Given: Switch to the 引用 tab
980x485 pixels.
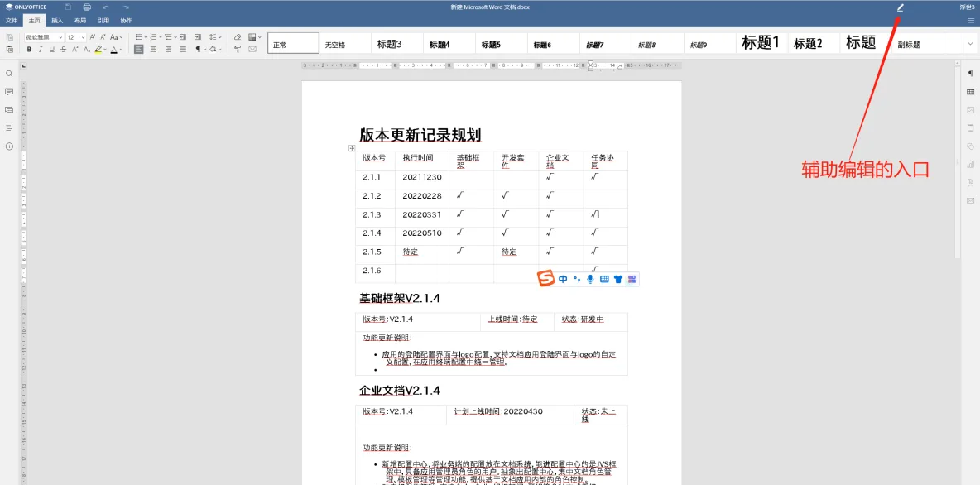Looking at the screenshot, I should click(x=103, y=21).
